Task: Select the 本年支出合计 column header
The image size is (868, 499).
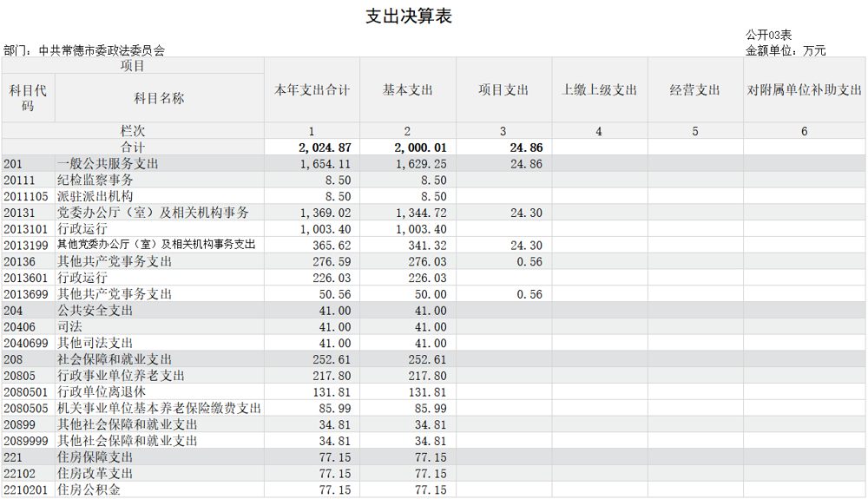Action: [312, 90]
